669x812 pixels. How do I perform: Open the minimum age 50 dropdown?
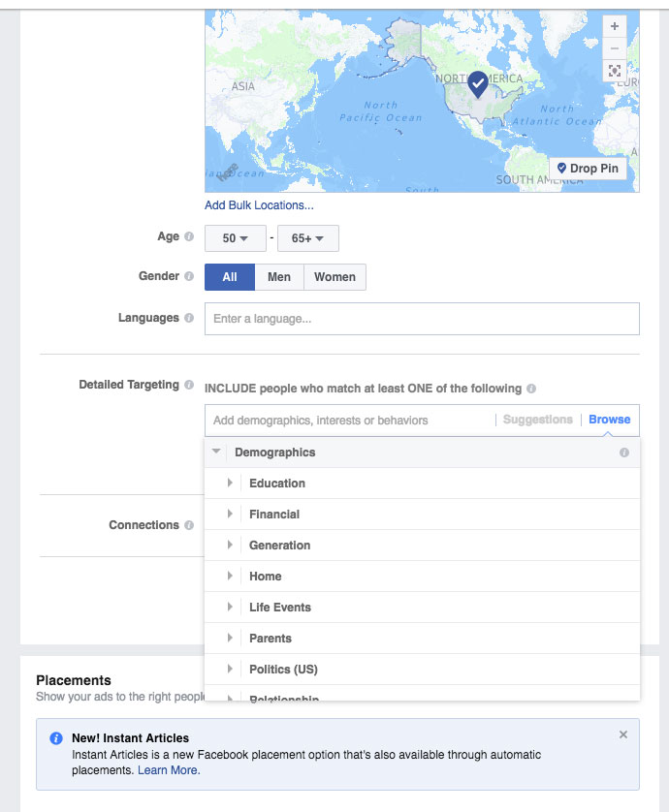[x=235, y=238]
